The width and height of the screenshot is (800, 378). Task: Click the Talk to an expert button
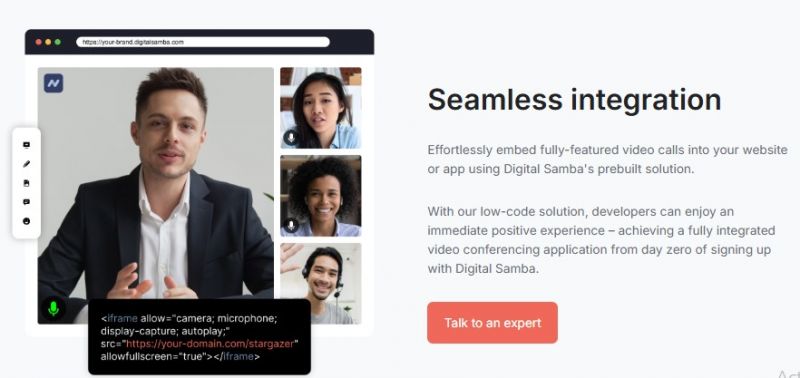[x=492, y=323]
